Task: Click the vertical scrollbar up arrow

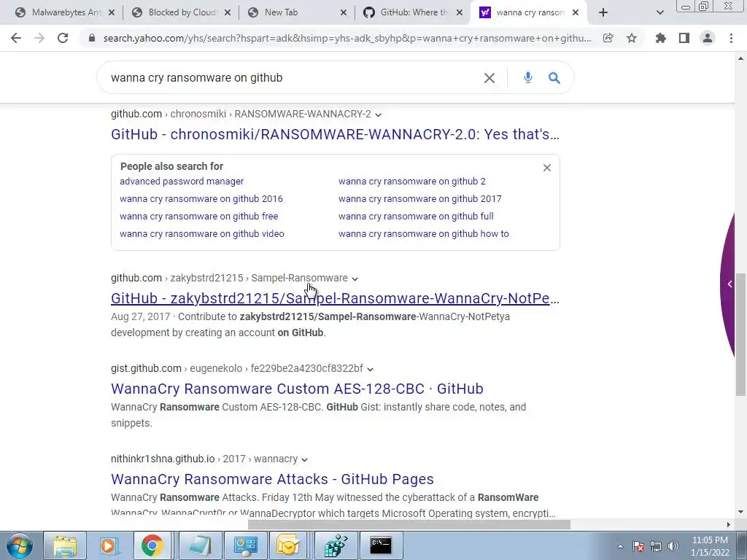Action: pyautogui.click(x=740, y=58)
